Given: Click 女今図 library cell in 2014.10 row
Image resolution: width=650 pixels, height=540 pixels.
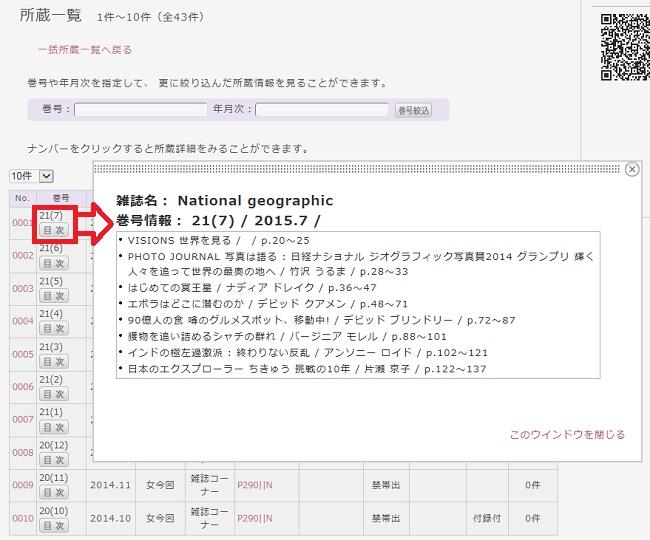Looking at the screenshot, I should pos(160,518).
